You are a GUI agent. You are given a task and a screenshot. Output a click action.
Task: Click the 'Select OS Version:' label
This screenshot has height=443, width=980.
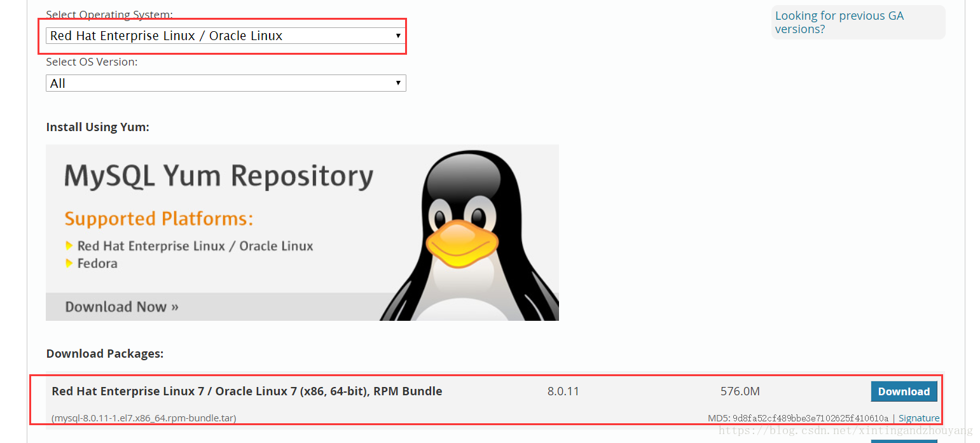(92, 62)
